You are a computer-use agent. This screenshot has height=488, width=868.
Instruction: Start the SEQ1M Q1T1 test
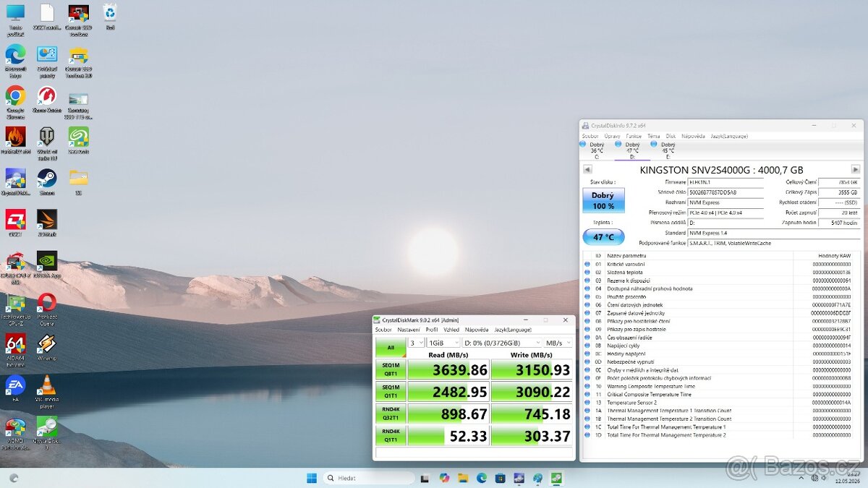point(391,392)
